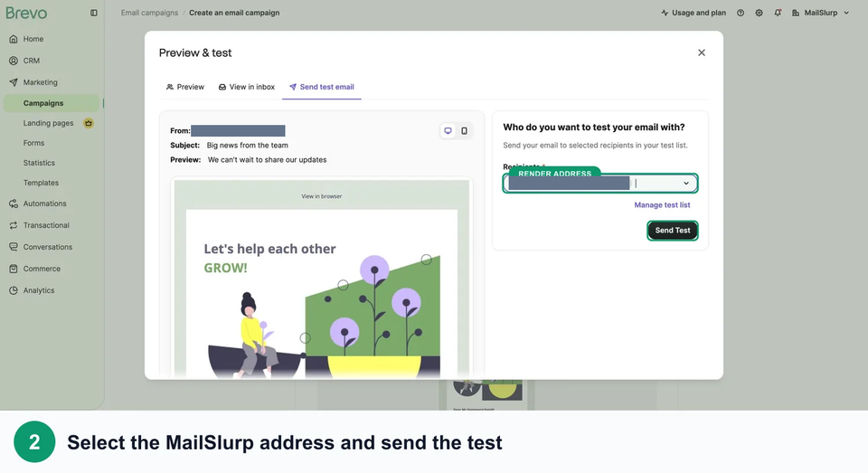The height and width of the screenshot is (473, 868).
Task: Switch to mobile preview mode
Action: (465, 131)
